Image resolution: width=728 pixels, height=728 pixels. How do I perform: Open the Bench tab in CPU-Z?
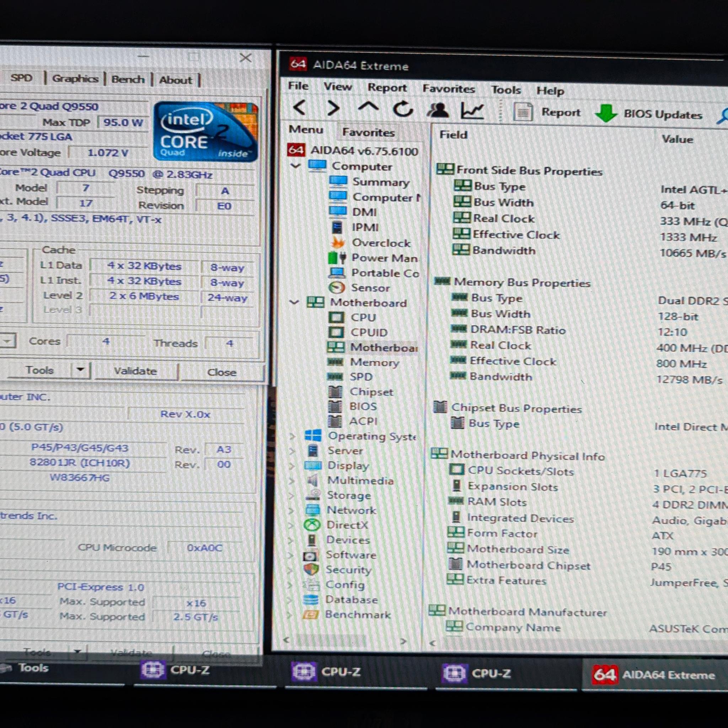coord(128,80)
